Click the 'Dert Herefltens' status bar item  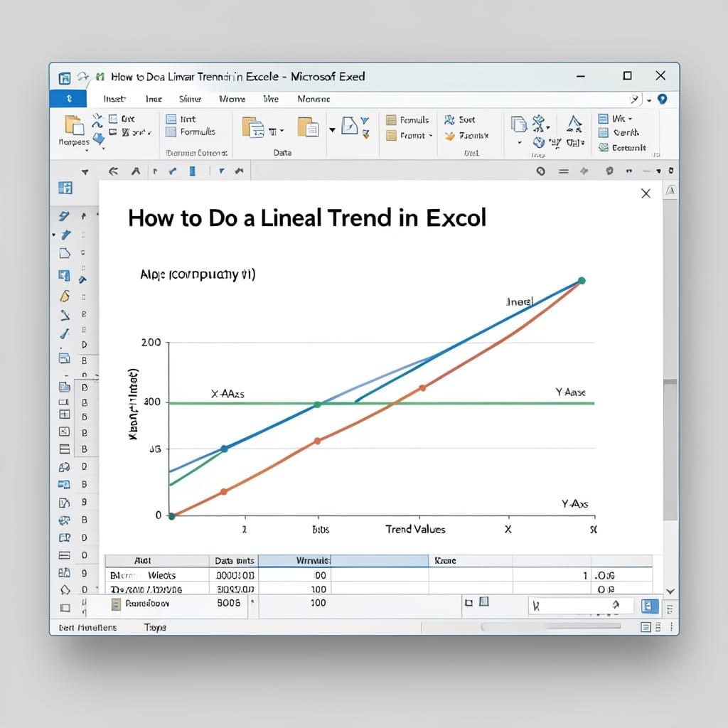tap(87, 627)
